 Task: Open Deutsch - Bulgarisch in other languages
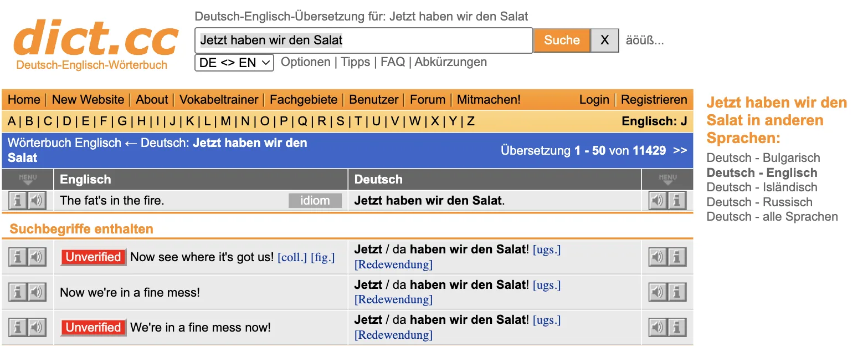[763, 158]
